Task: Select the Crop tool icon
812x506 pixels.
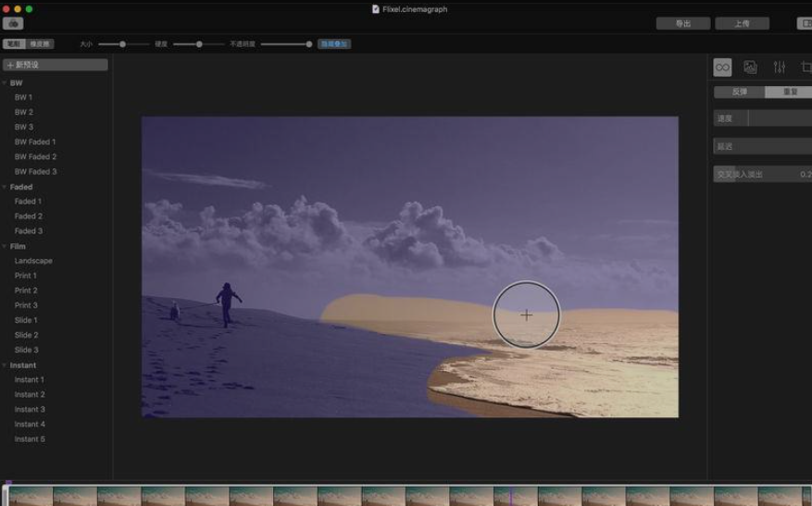Action: 806,68
